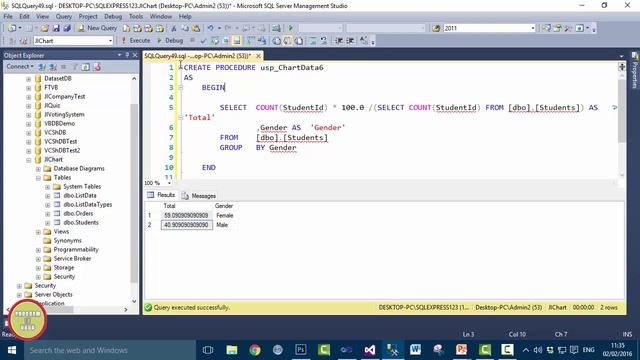Click the Increase Indent icon
Screen dimensions: 640x360
point(350,40)
